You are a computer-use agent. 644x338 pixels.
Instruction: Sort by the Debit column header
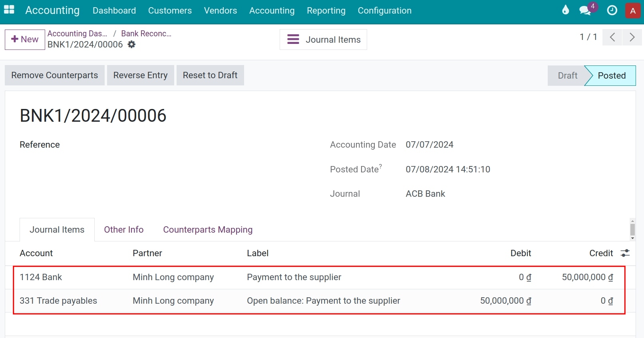[521, 253]
